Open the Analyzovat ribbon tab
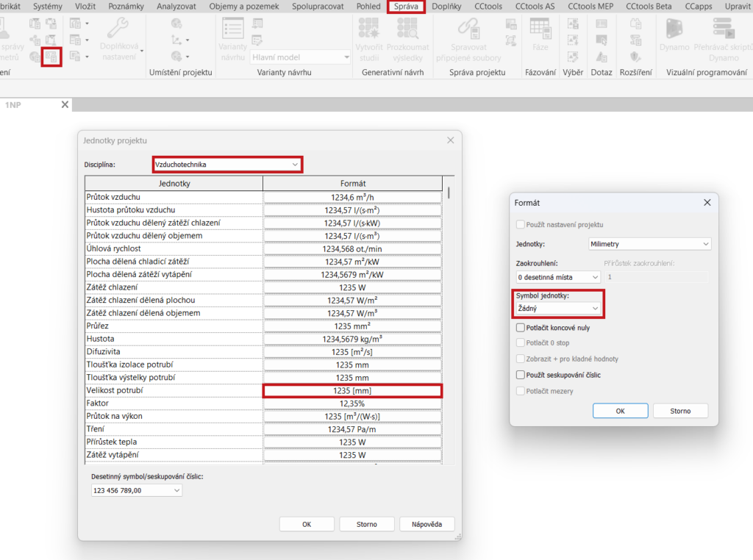The image size is (753, 560). (176, 7)
